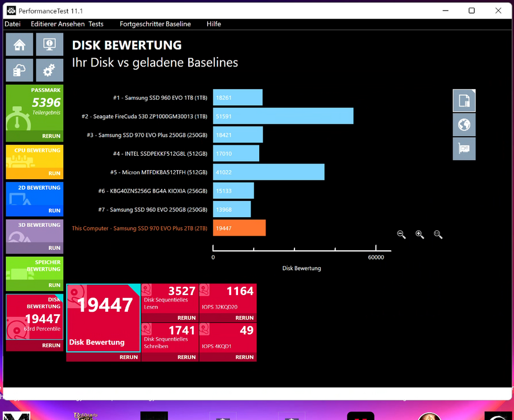
Task: Select the PassMark 5396 tile
Action: tap(34, 108)
